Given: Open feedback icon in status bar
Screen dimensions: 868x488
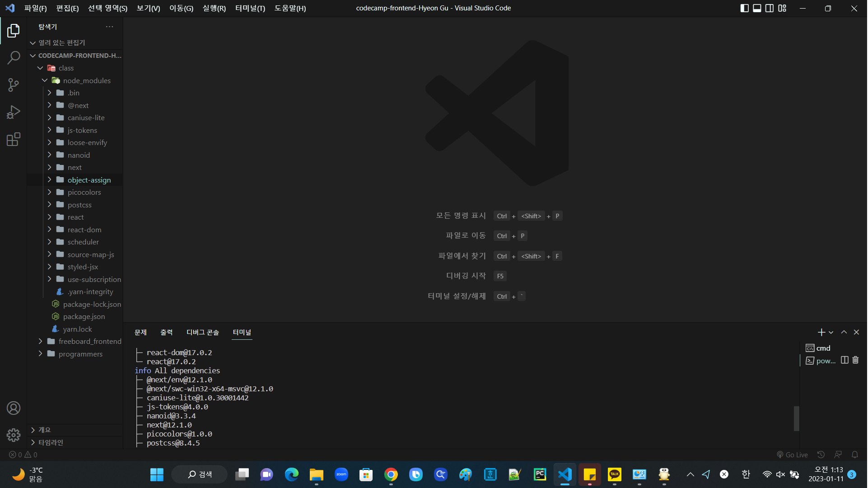Looking at the screenshot, I should click(838, 455).
